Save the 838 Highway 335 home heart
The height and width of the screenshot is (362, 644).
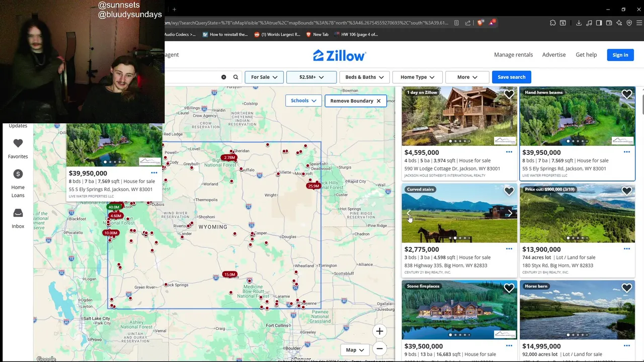pos(509,191)
